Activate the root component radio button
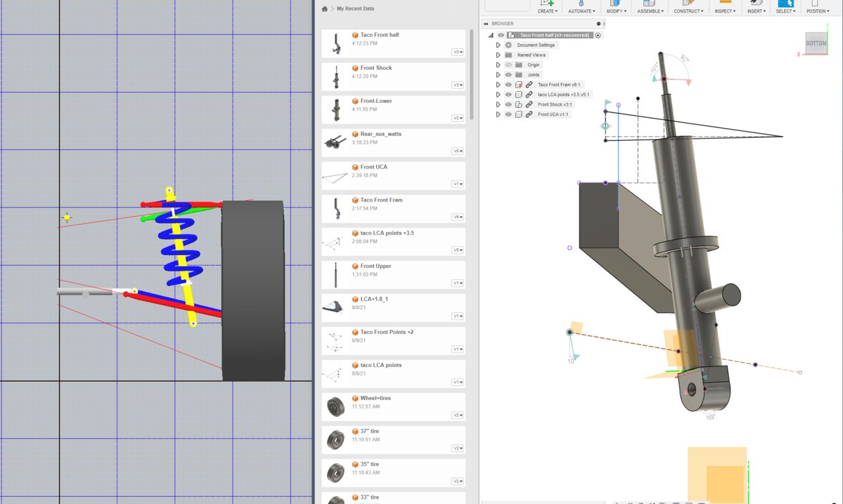Screen dimensions: 843x504 point(598,35)
